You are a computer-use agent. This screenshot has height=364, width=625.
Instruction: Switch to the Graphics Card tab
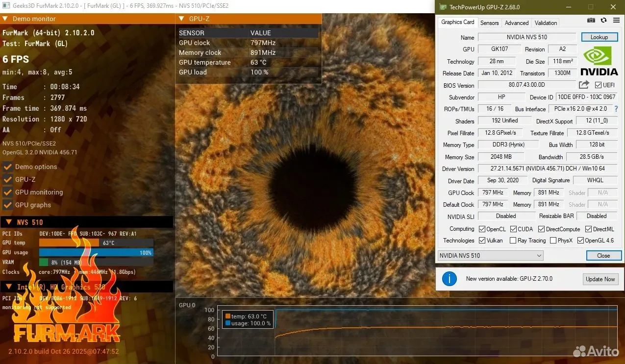pos(457,22)
